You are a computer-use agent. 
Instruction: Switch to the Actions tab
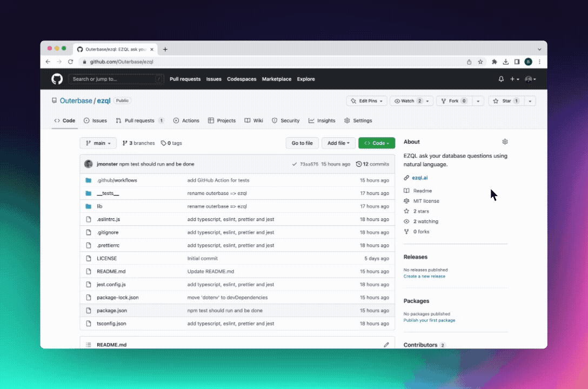pos(186,120)
